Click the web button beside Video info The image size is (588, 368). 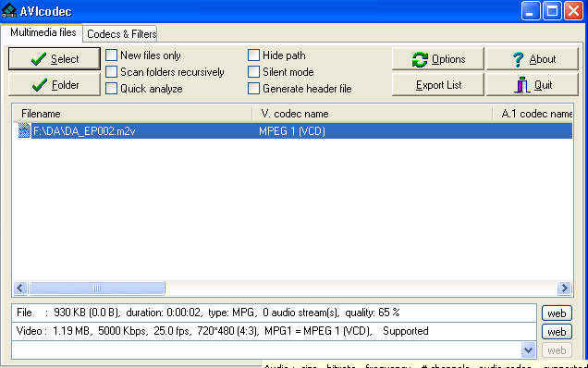pos(557,332)
